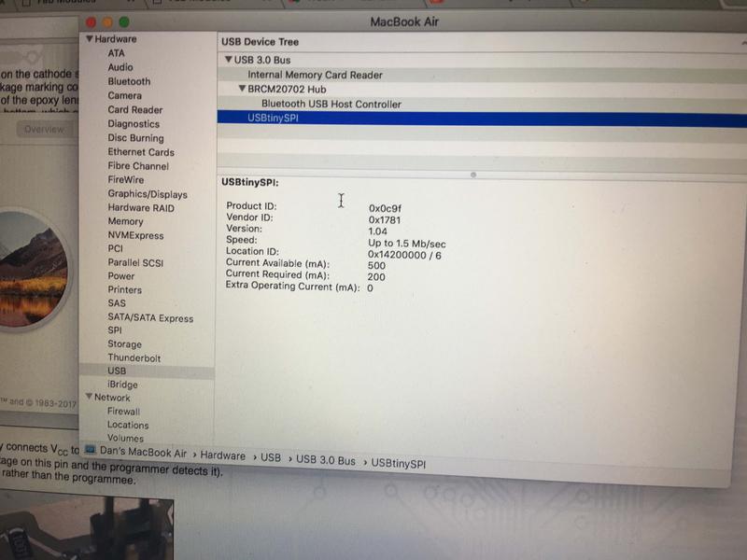The width and height of the screenshot is (747, 560).
Task: Click the red close window button
Action: click(91, 21)
